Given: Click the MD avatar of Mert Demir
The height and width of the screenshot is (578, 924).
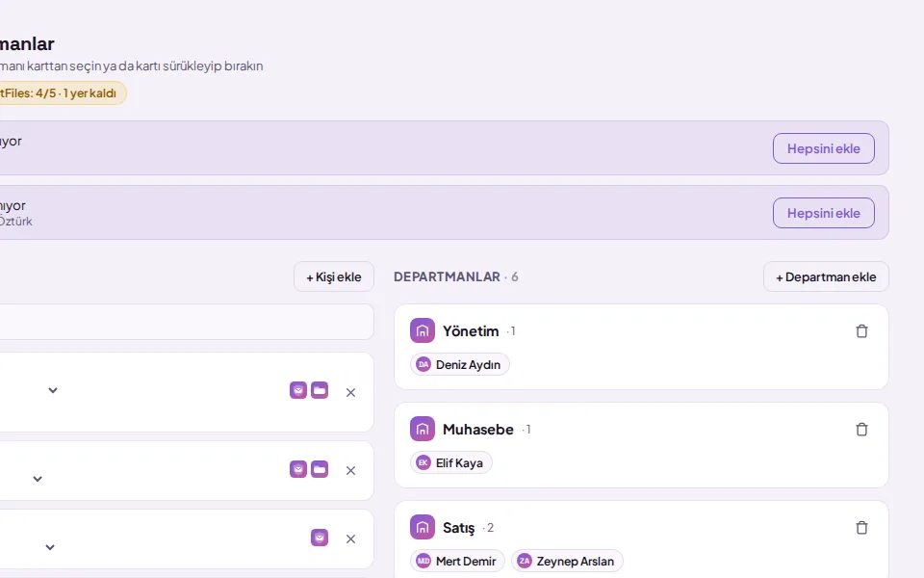Looking at the screenshot, I should pyautogui.click(x=423, y=561).
